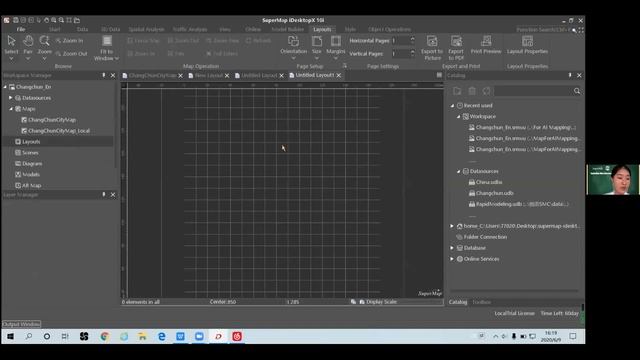This screenshot has height=360, width=640.
Task: Select ChangChunCityMap_Local in Maps tree
Action: pyautogui.click(x=59, y=131)
